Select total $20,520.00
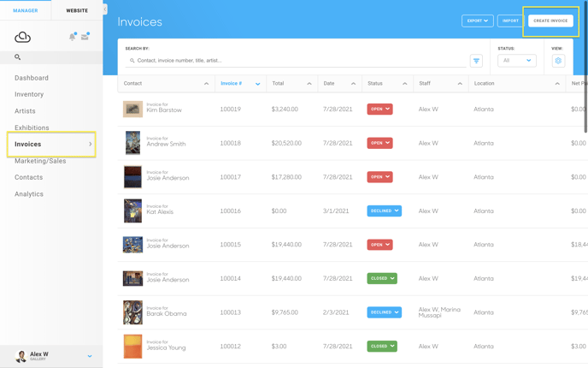 (286, 144)
